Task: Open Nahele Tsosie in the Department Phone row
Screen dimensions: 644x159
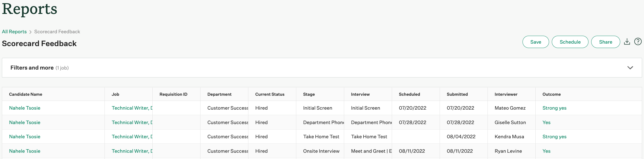Action: coord(25,122)
